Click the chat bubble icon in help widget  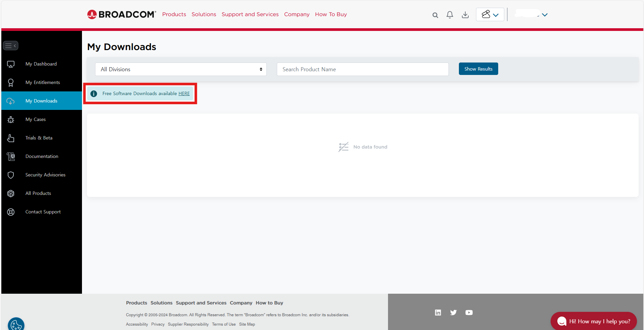click(562, 322)
